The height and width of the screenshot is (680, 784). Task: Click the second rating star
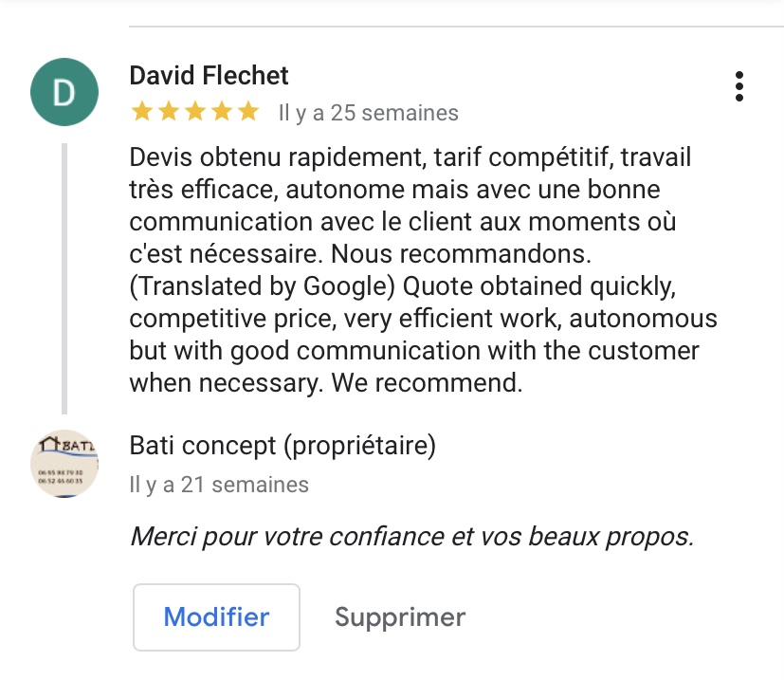click(x=169, y=112)
